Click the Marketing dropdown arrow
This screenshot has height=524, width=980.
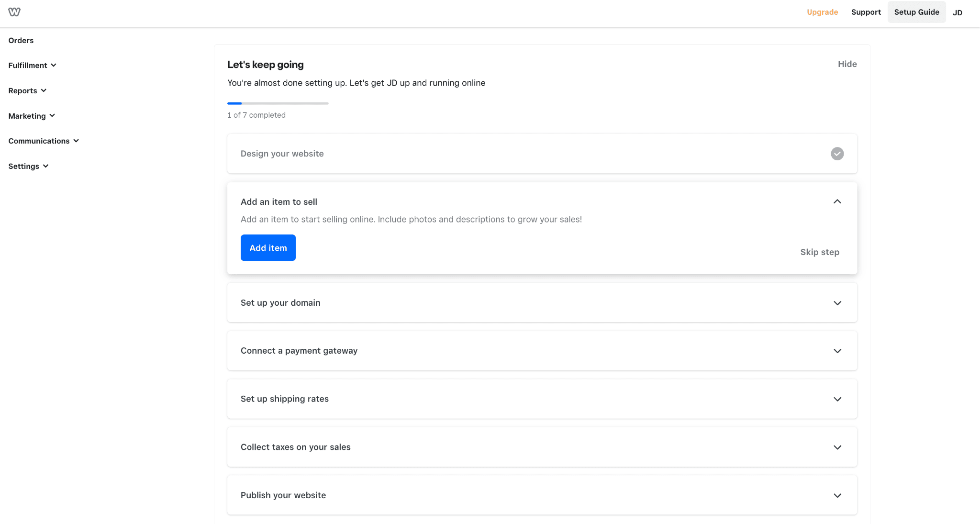click(x=53, y=115)
